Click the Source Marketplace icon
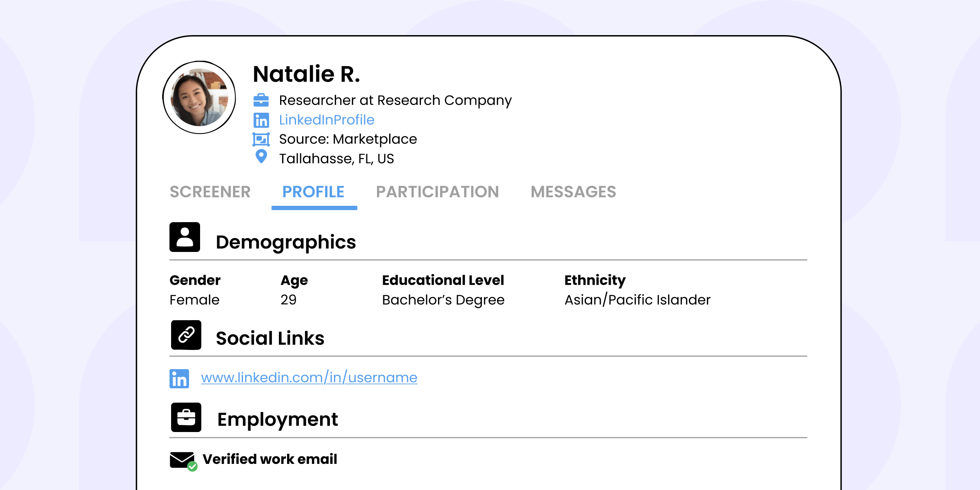The image size is (980, 490). (x=261, y=139)
